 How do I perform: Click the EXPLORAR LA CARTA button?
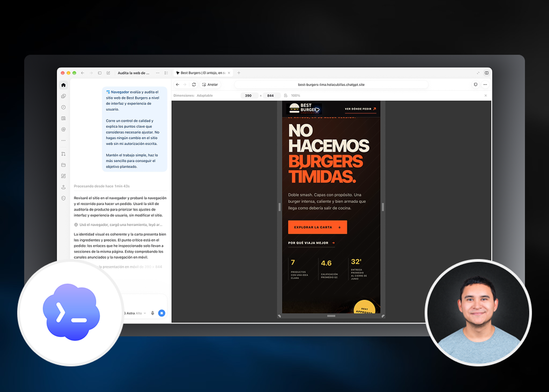[x=317, y=227]
